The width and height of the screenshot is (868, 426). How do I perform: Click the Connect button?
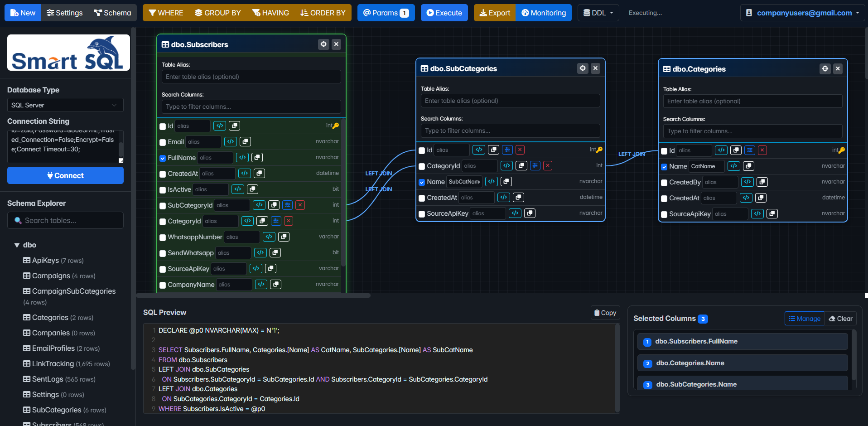pyautogui.click(x=65, y=175)
